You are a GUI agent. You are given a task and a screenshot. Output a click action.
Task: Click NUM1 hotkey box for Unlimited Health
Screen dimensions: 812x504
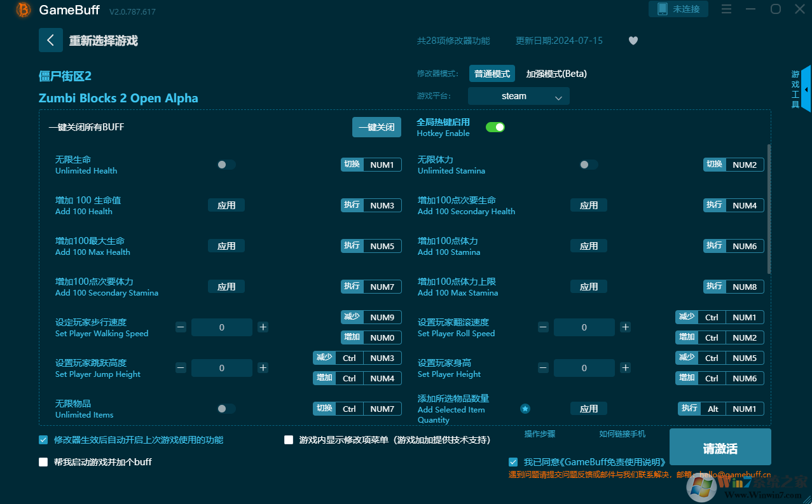coord(382,165)
